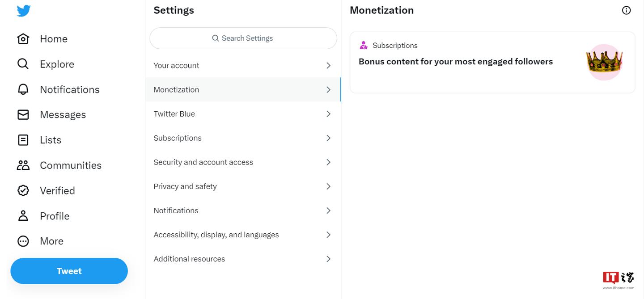Click the Explore magnifying glass icon
This screenshot has width=644, height=299.
23,64
